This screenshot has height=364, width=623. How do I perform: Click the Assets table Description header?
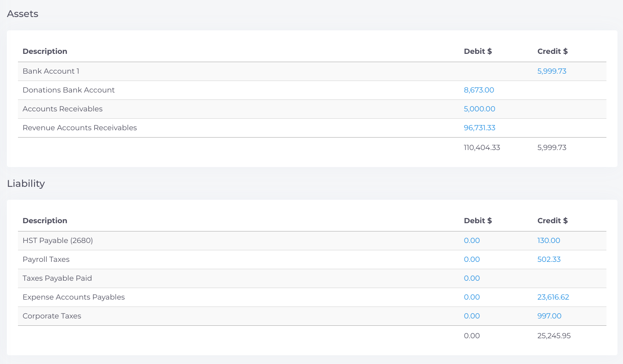click(x=45, y=52)
